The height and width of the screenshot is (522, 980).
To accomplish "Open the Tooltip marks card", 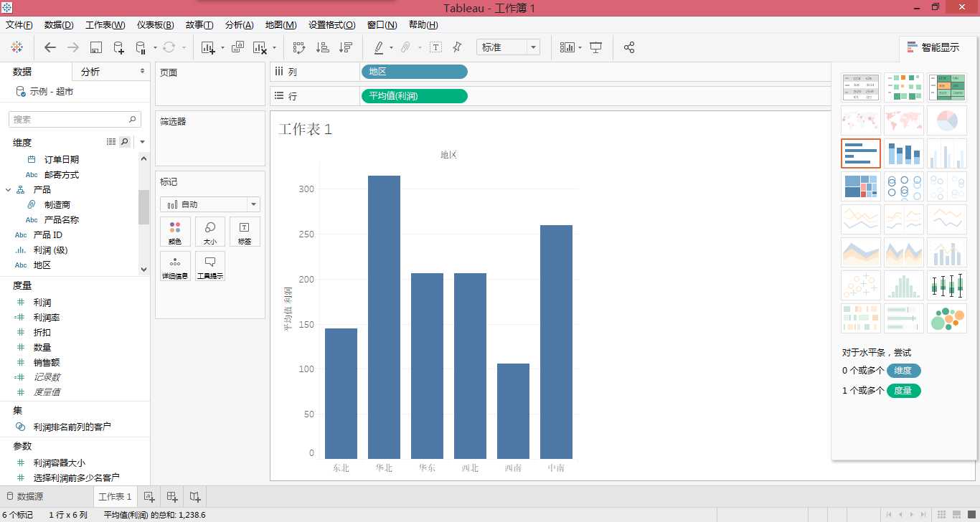I will (210, 266).
